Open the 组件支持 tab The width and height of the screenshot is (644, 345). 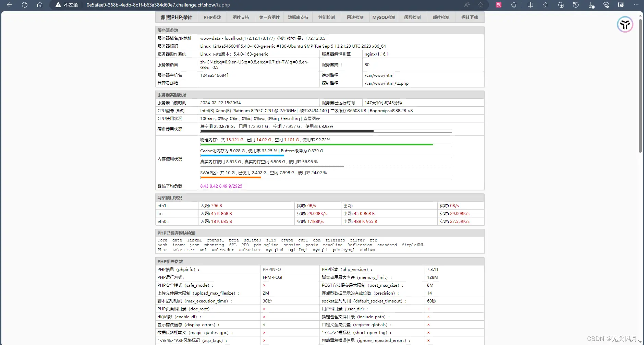pos(241,17)
